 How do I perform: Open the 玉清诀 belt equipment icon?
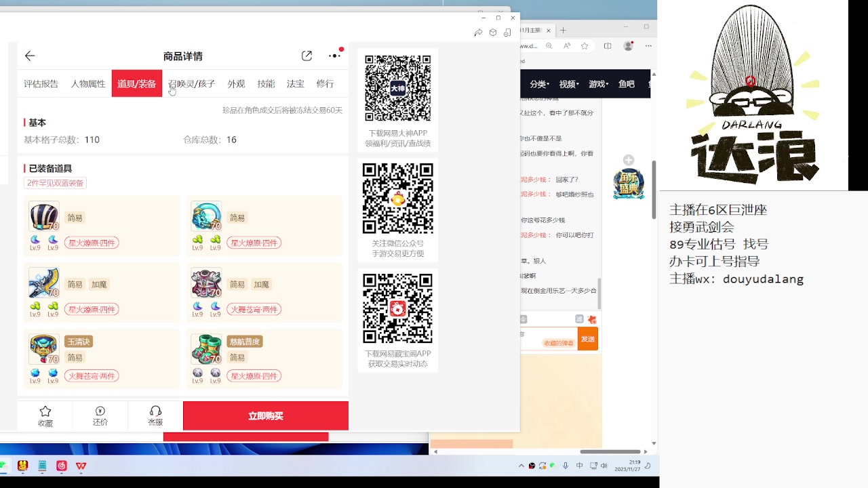point(44,350)
